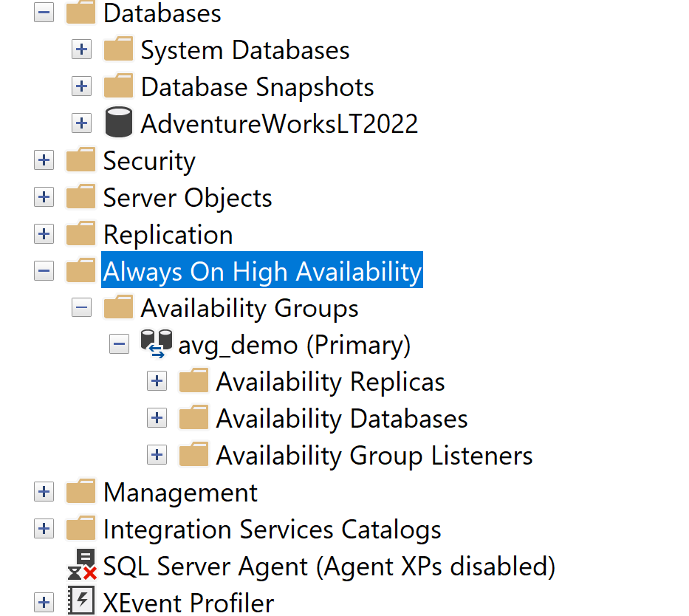Click the Management folder icon
The width and height of the screenshot is (689, 616).
tap(80, 491)
